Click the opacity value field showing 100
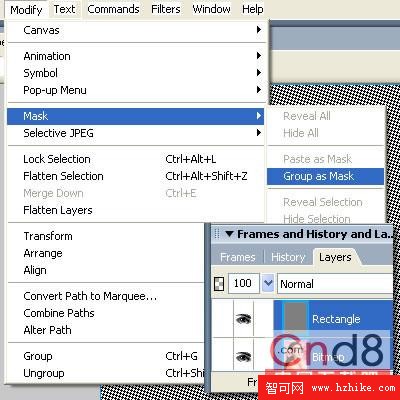Screen dimensions: 400x400 (x=243, y=284)
